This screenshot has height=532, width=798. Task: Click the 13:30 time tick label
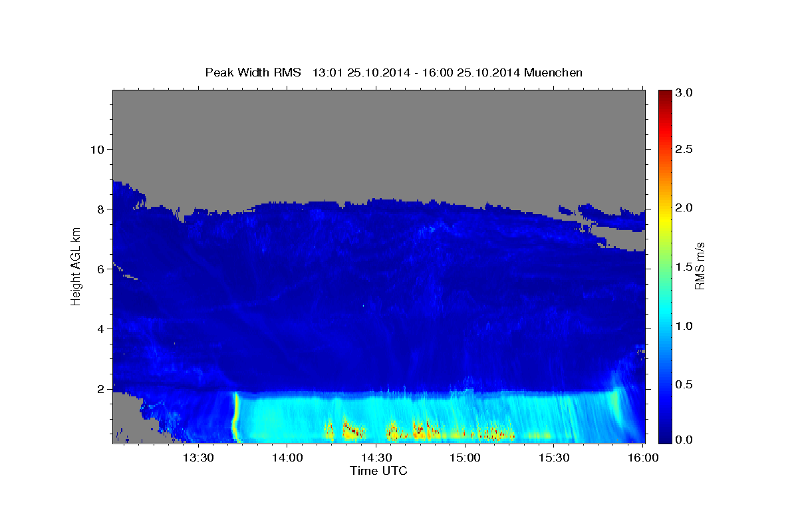click(198, 458)
